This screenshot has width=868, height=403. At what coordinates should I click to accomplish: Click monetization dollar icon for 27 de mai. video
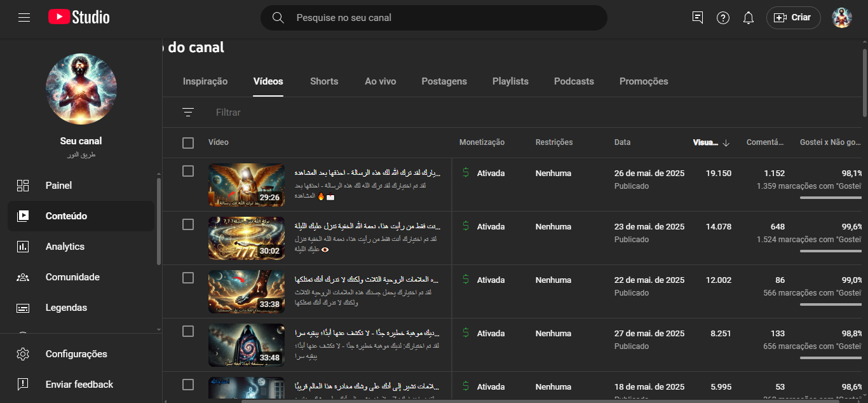coord(466,333)
